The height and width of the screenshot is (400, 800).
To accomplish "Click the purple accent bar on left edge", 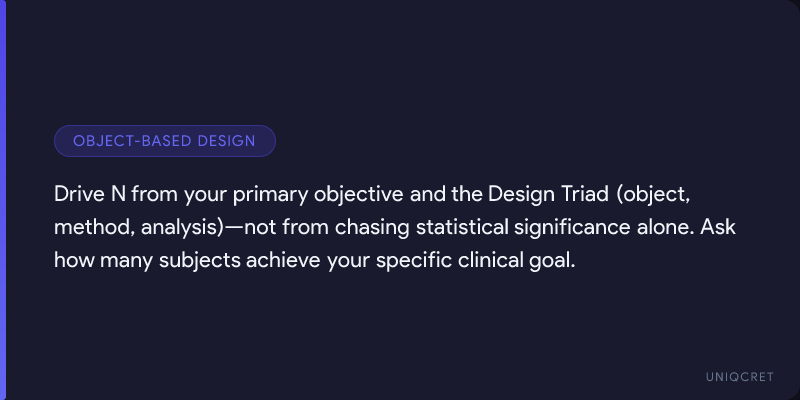I will coord(3,200).
